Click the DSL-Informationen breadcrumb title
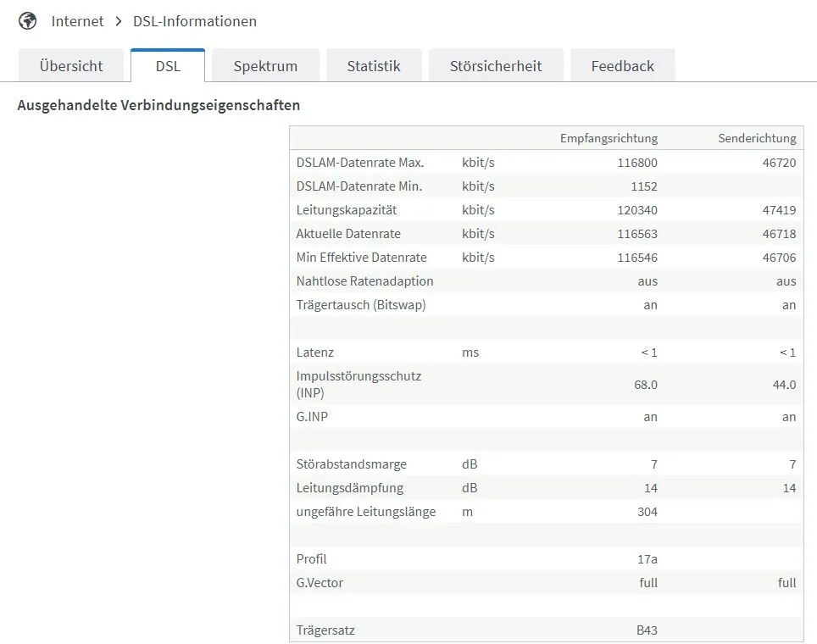The image size is (817, 644). [x=195, y=21]
